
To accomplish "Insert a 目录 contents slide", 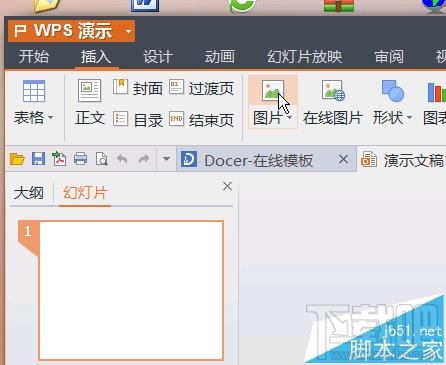I will click(138, 119).
